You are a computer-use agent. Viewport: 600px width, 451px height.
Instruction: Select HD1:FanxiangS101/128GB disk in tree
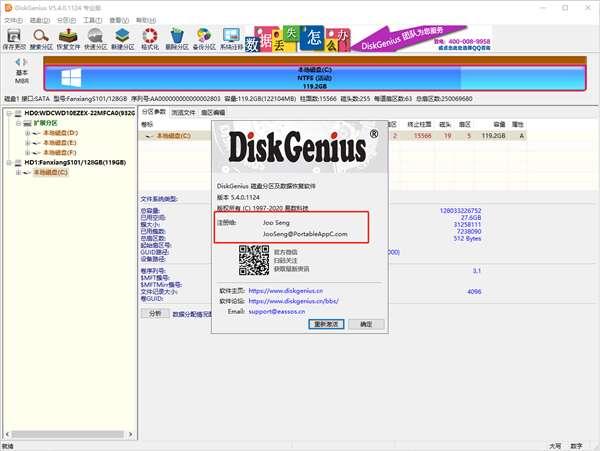[x=75, y=163]
